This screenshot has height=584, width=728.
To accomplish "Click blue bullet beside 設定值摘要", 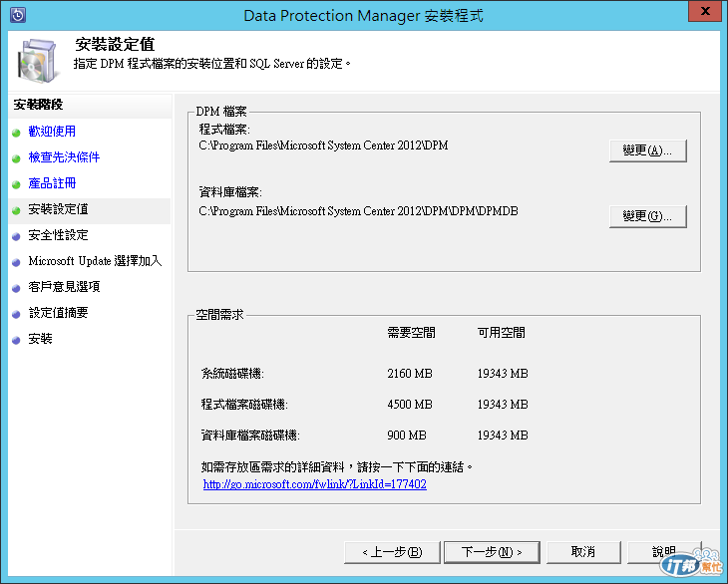I will click(x=16, y=315).
